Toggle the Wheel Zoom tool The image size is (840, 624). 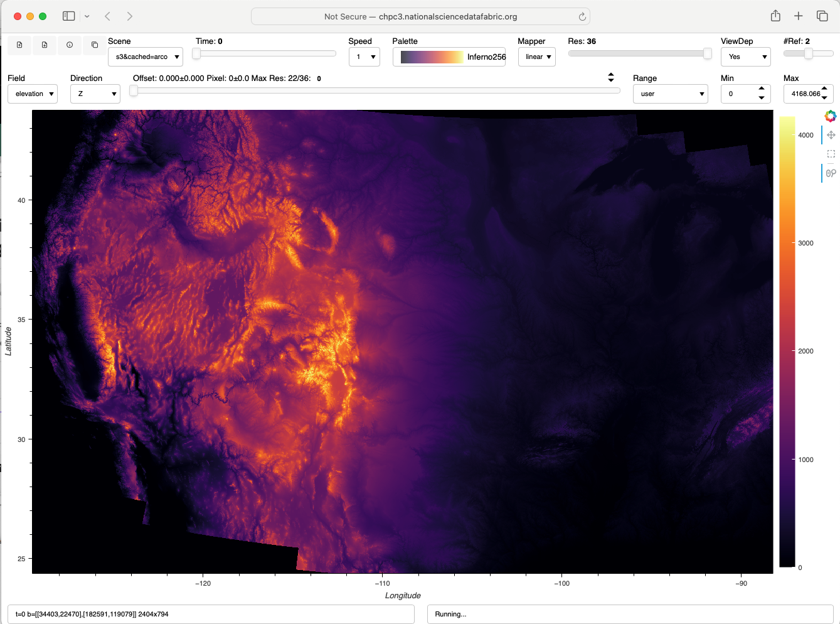[831, 173]
